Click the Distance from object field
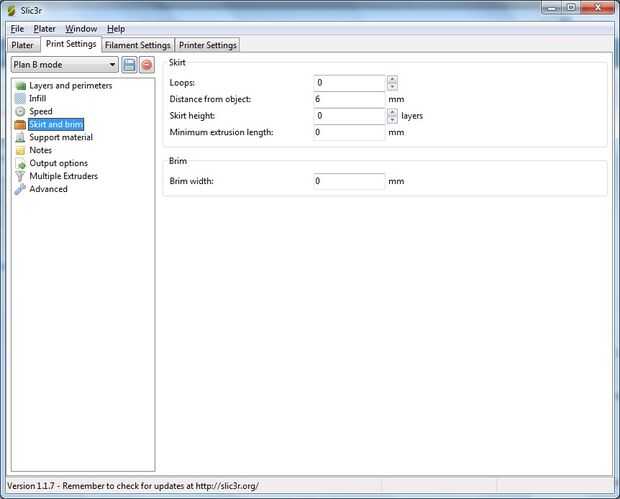 coord(349,99)
